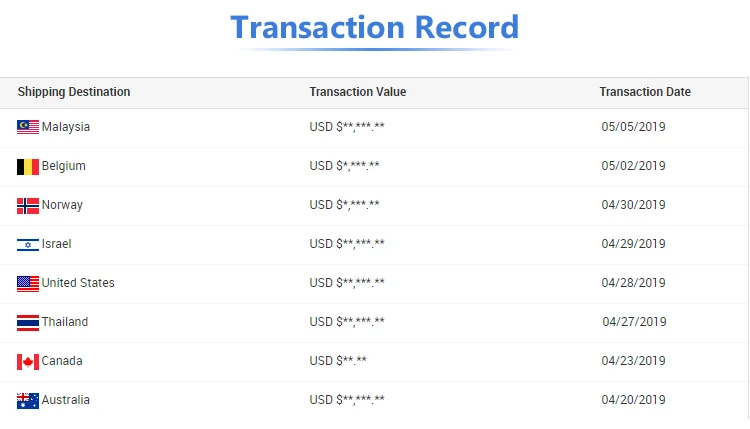750x429 pixels.
Task: Select the Transaction Value column header
Action: click(x=357, y=92)
